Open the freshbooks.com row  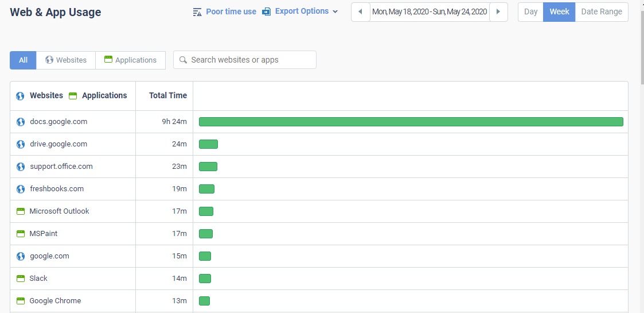319,189
